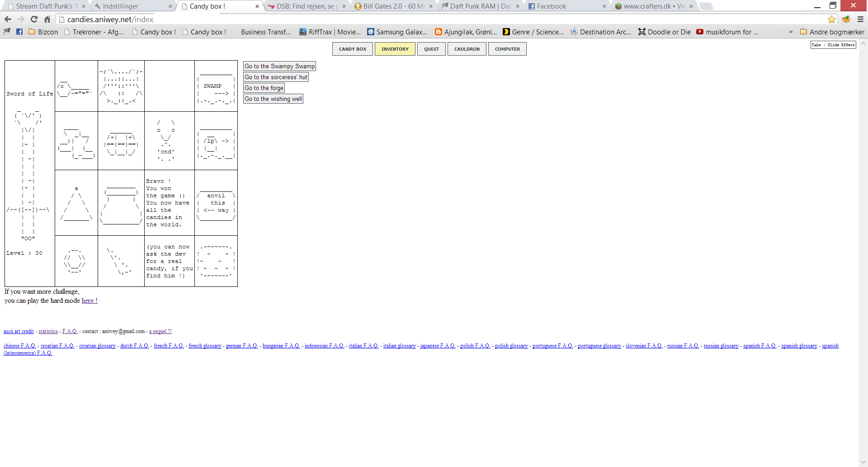868x467 pixels.
Task: Toggle the Tabs Slide Effect option
Action: point(833,45)
